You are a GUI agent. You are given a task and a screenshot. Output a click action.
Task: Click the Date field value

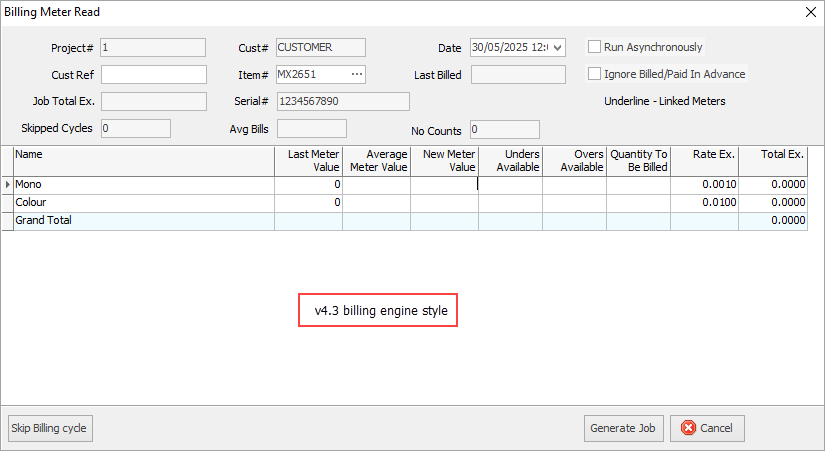(x=511, y=47)
